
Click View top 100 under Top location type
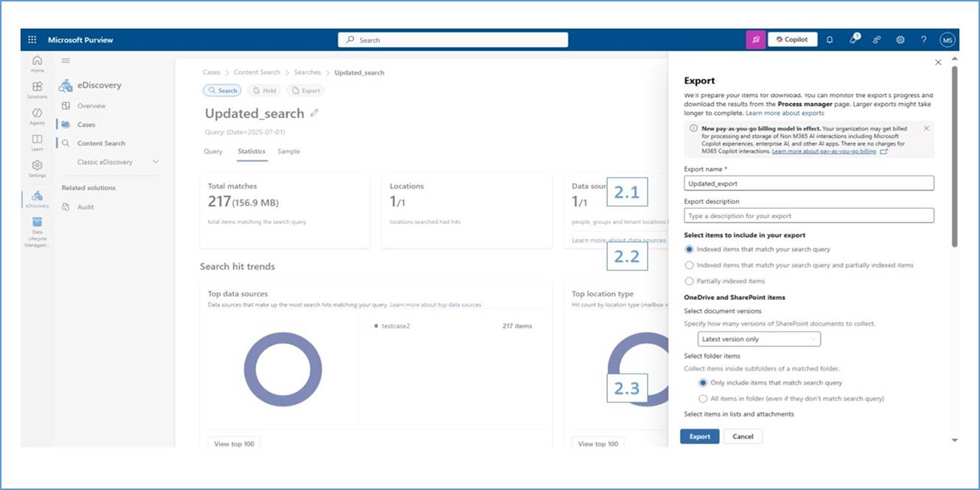[x=598, y=444]
